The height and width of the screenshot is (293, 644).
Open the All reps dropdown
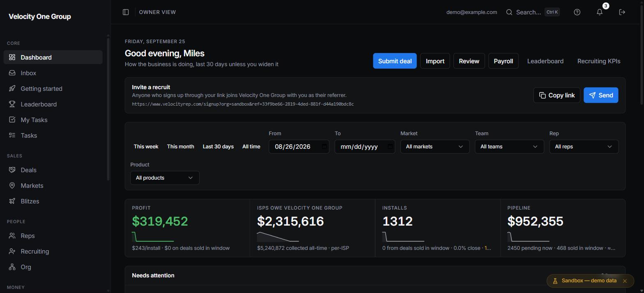[584, 147]
